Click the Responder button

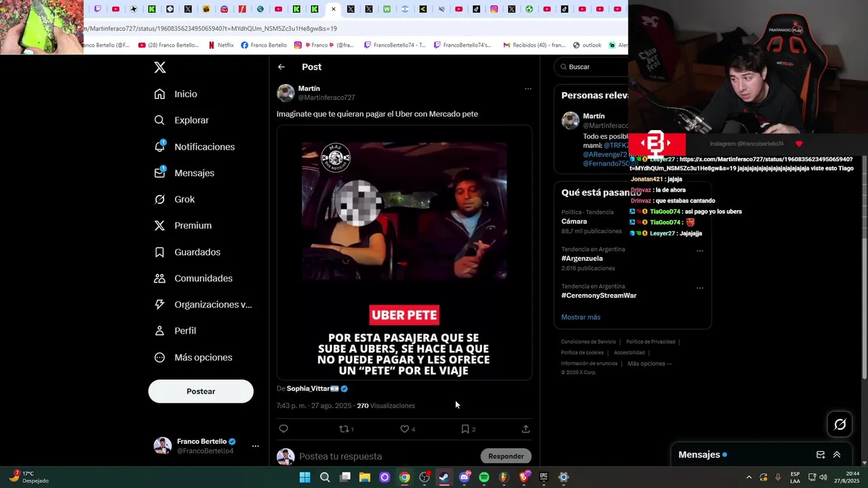click(x=506, y=456)
